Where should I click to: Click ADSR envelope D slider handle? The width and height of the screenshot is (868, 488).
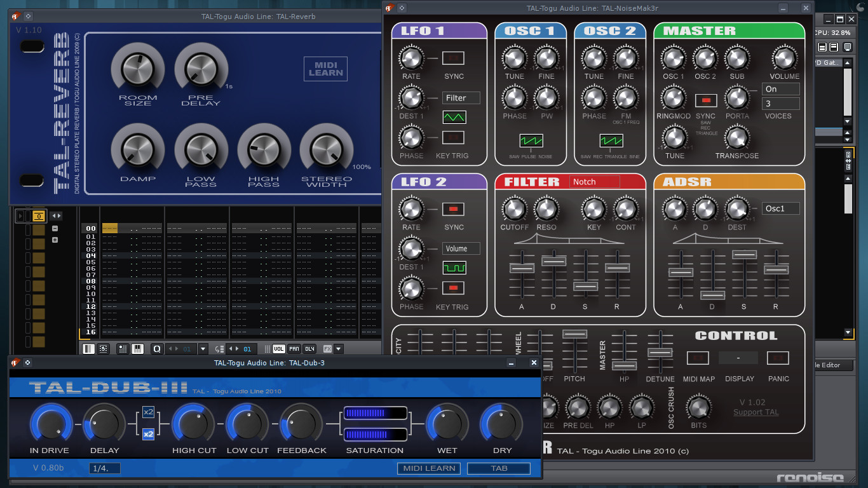[712, 295]
